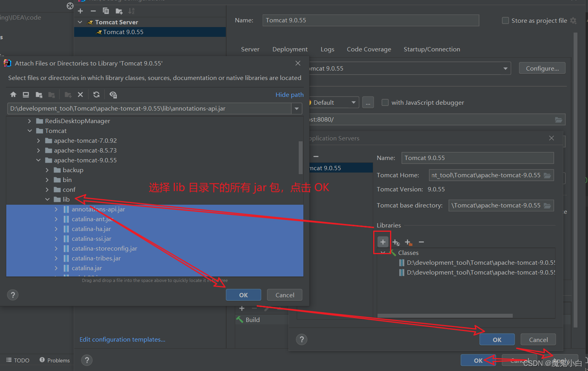588x371 pixels.
Task: Click OK in Application Servers dialog
Action: coord(497,340)
